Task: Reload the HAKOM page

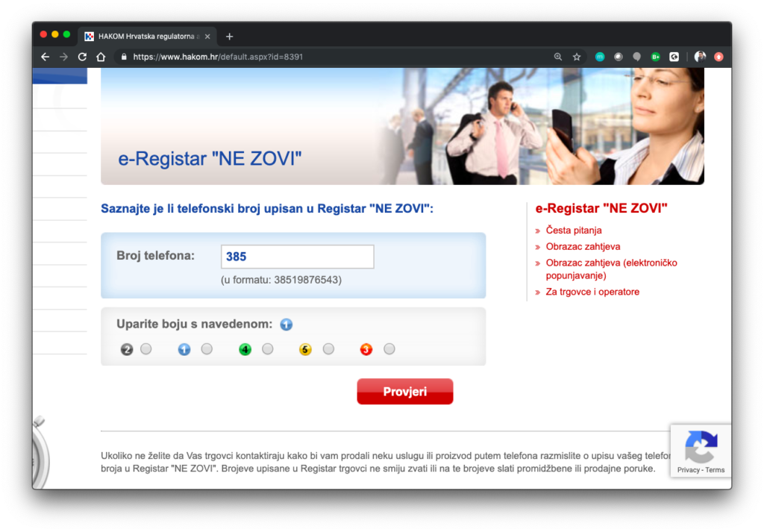Action: [82, 57]
